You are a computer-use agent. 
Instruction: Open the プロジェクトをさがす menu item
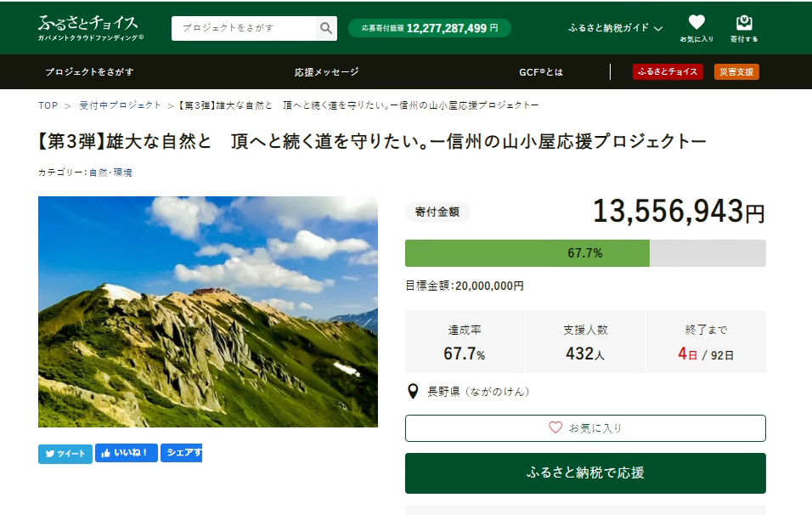coord(89,72)
